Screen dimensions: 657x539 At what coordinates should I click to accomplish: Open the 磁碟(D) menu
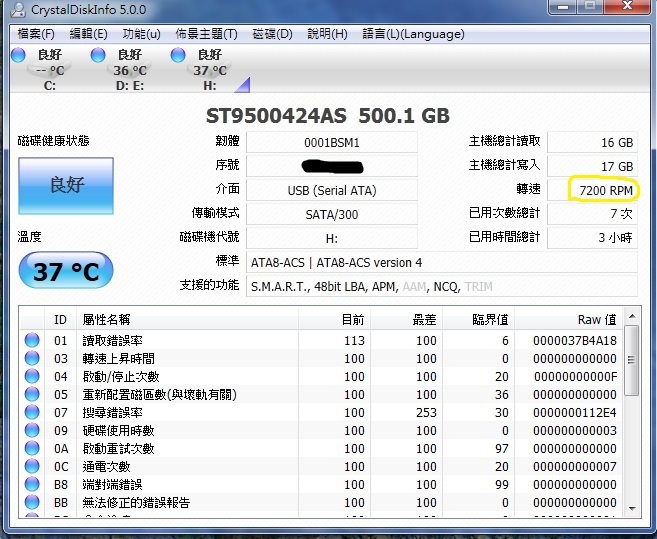click(x=272, y=34)
